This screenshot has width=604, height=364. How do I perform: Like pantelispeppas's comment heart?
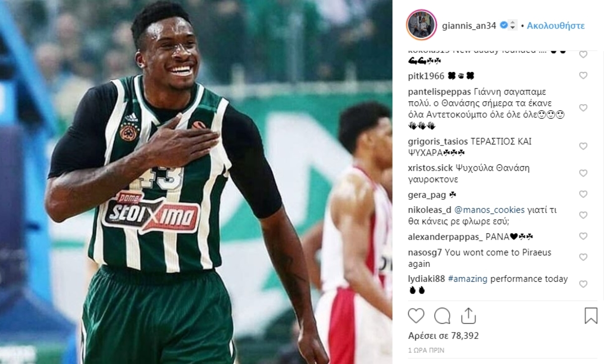pyautogui.click(x=583, y=108)
